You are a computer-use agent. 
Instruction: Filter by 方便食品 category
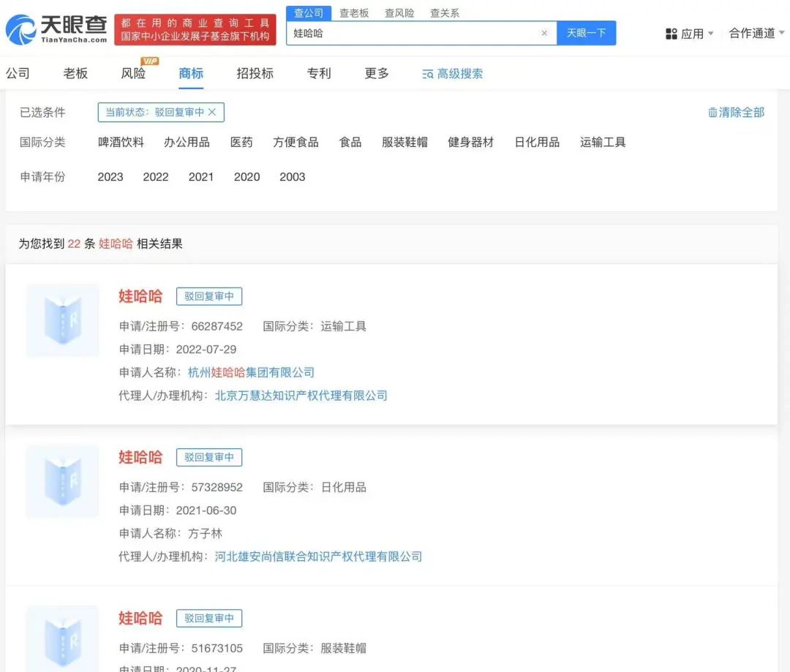pos(296,142)
